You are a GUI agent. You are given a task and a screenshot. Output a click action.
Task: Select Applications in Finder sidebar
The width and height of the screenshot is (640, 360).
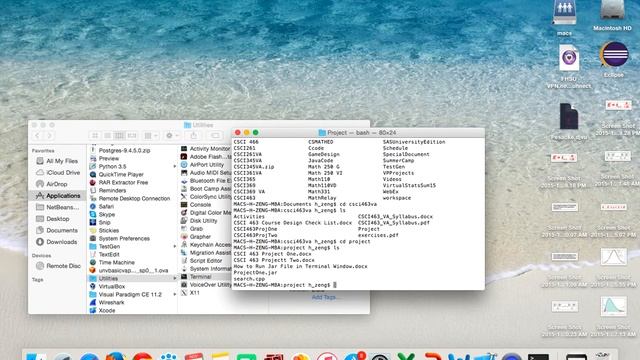[57, 196]
